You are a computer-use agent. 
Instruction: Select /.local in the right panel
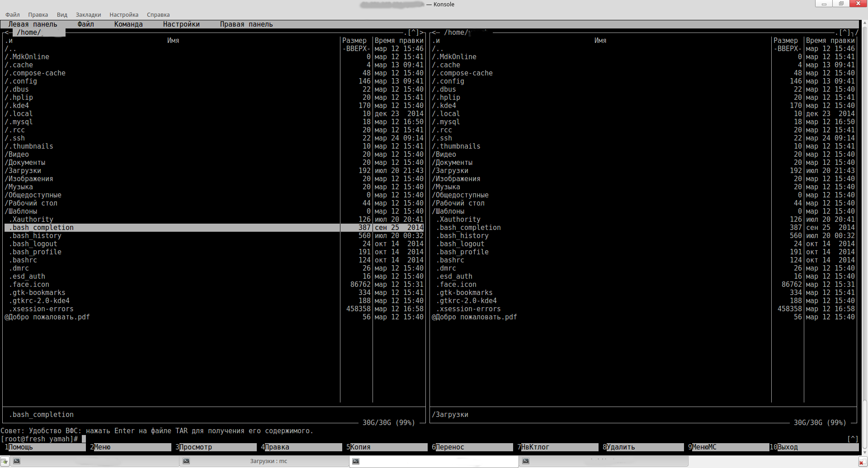[x=643, y=114]
